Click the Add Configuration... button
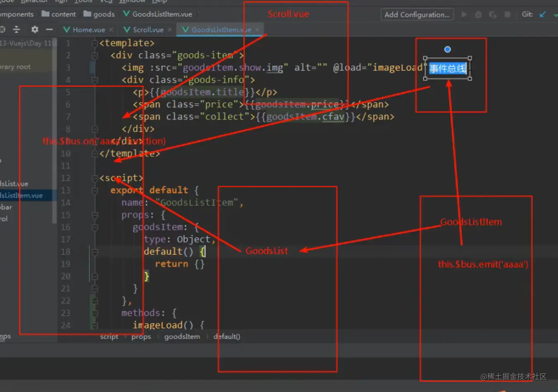Image resolution: width=558 pixels, height=392 pixels. click(417, 15)
